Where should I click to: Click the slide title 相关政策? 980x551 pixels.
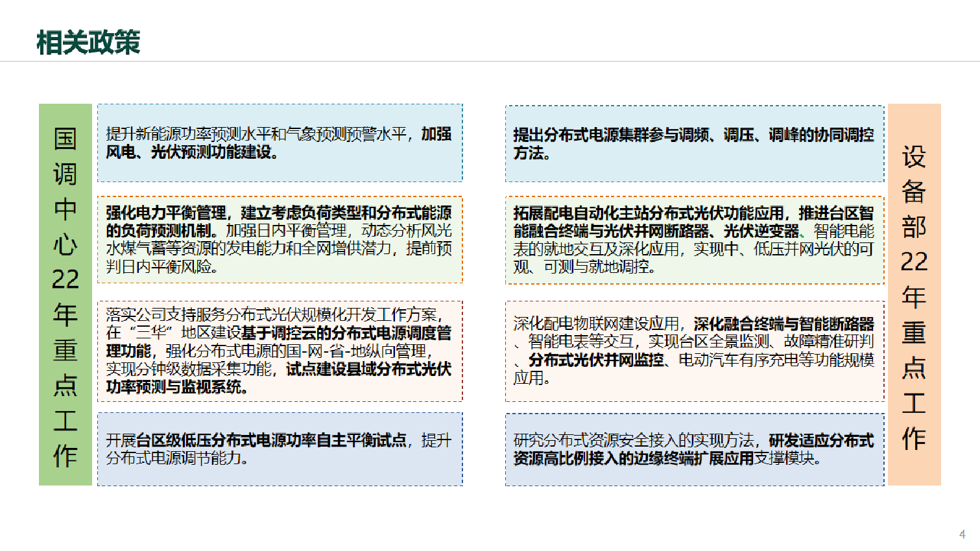pos(88,42)
